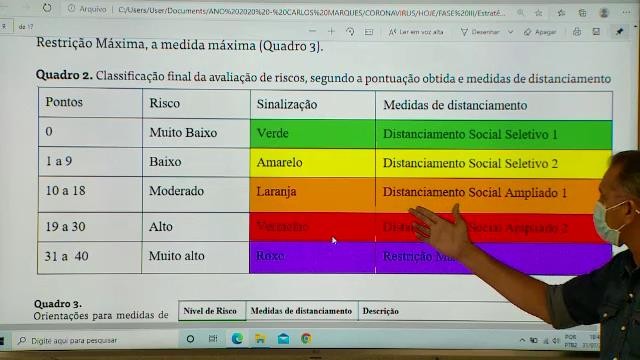640x360 pixels.
Task: Open Chrome from the taskbar
Action: pos(306,338)
